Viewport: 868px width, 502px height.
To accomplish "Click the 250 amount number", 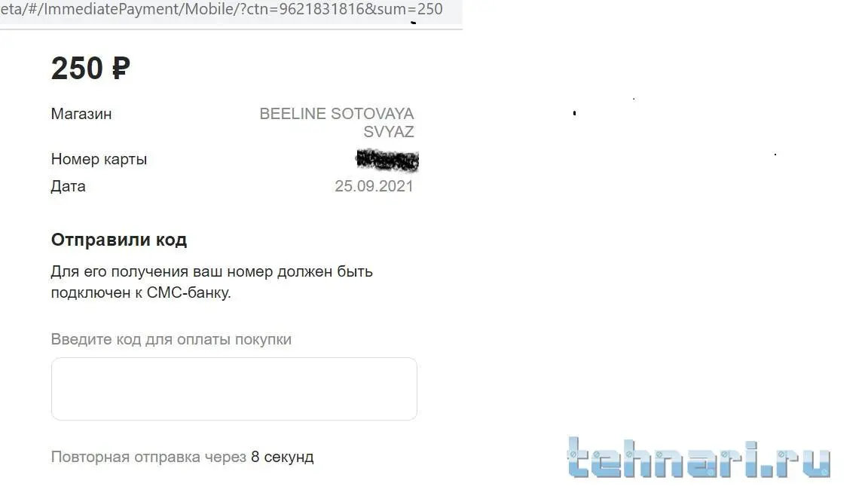I will [x=78, y=68].
